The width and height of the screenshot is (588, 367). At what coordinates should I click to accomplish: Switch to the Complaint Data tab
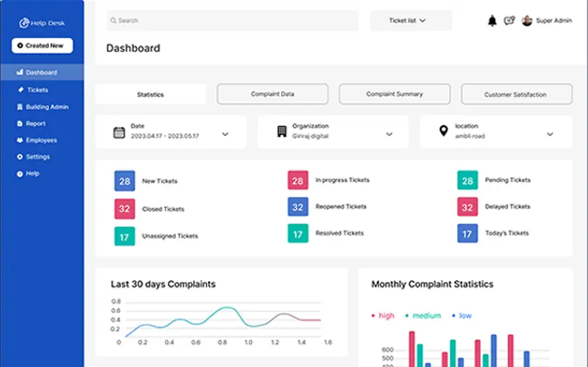coord(273,94)
